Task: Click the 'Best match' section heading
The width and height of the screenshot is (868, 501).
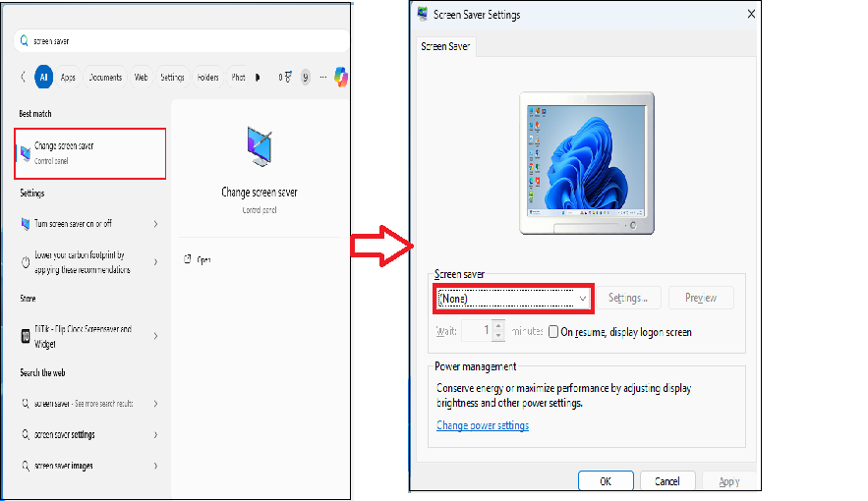Action: tap(34, 113)
